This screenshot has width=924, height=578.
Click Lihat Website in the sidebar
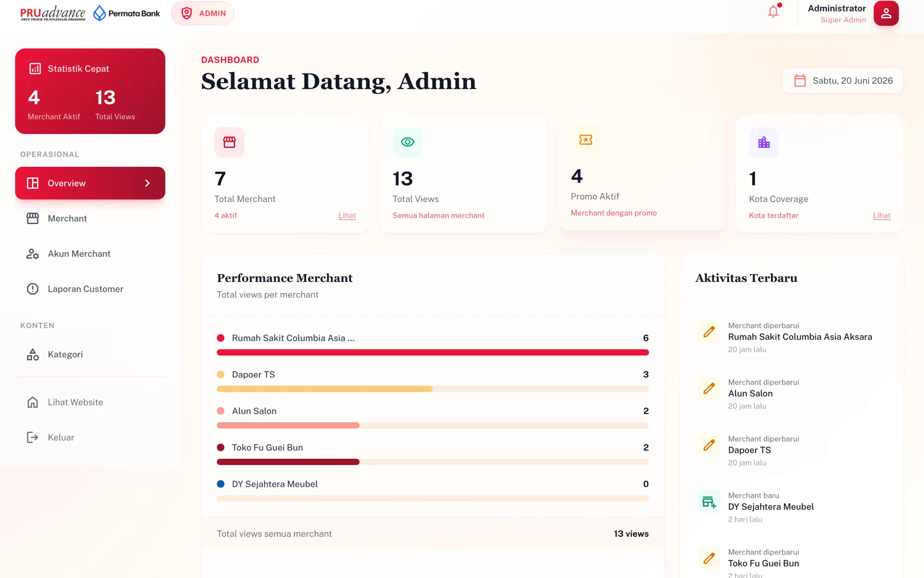pos(90,402)
